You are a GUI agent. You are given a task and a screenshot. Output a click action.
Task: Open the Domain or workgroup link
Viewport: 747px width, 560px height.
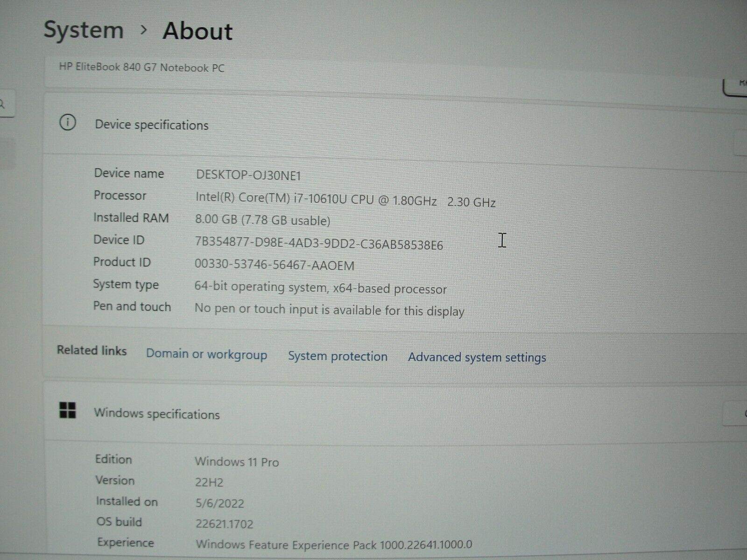pos(206,354)
